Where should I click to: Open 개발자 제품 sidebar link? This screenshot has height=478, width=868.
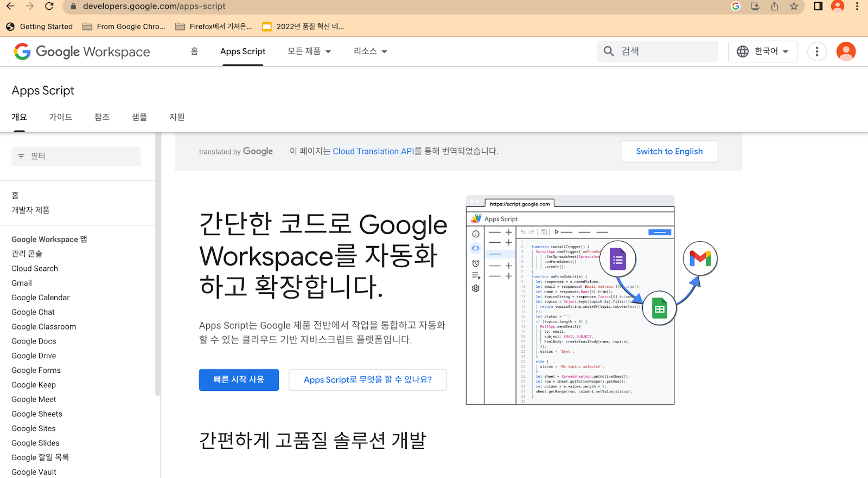tap(30, 210)
